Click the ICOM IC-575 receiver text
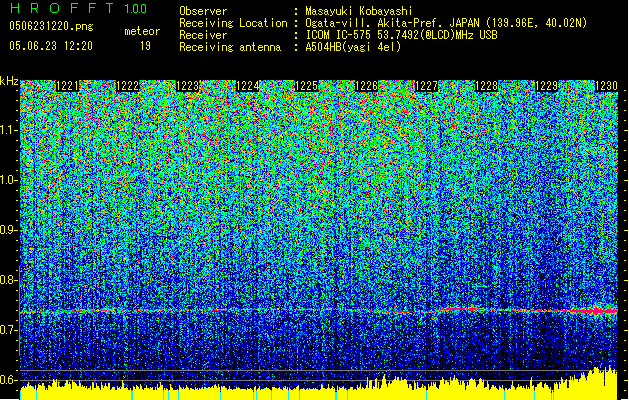 tap(401, 35)
